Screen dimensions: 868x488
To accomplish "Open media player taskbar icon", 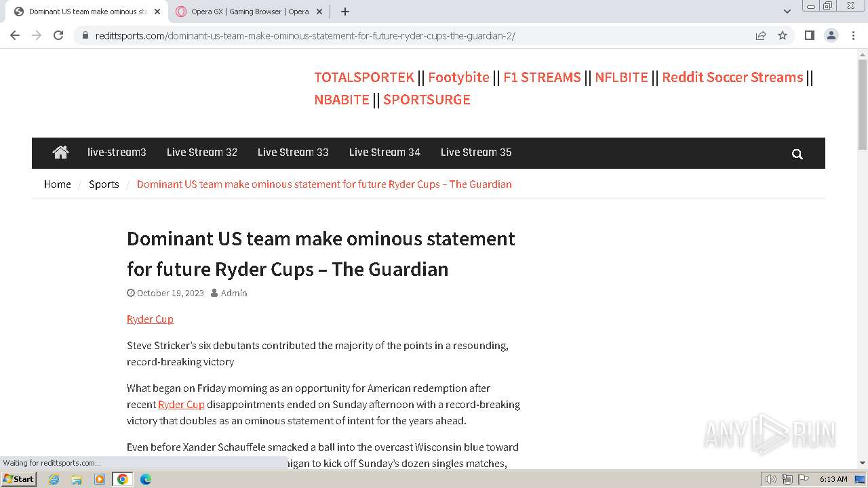I will (x=100, y=479).
